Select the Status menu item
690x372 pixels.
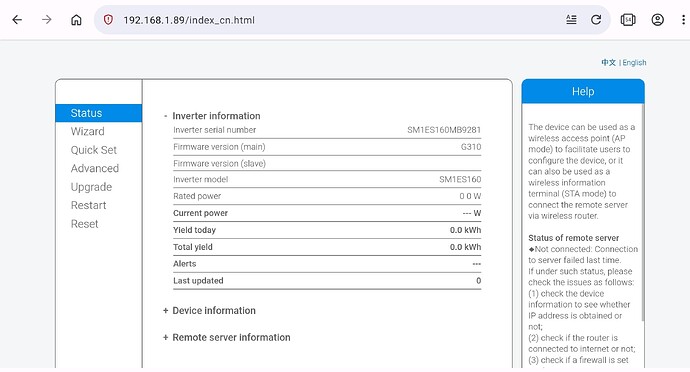click(99, 113)
